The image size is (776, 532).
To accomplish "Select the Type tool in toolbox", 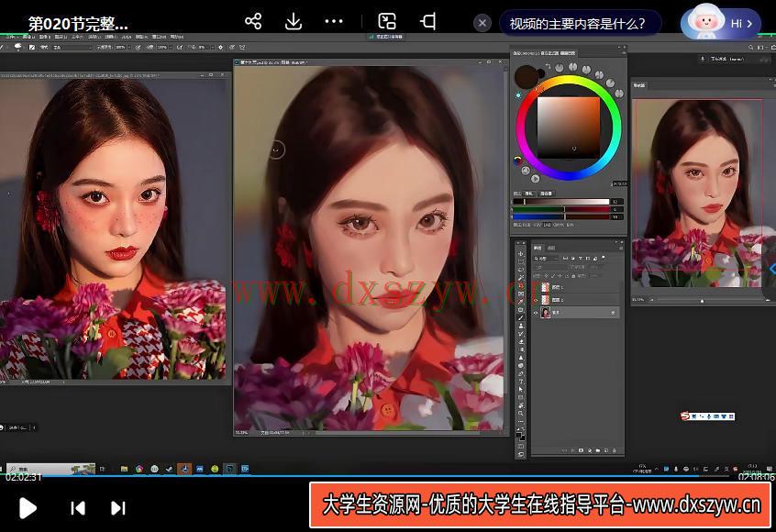I will pyautogui.click(x=521, y=381).
